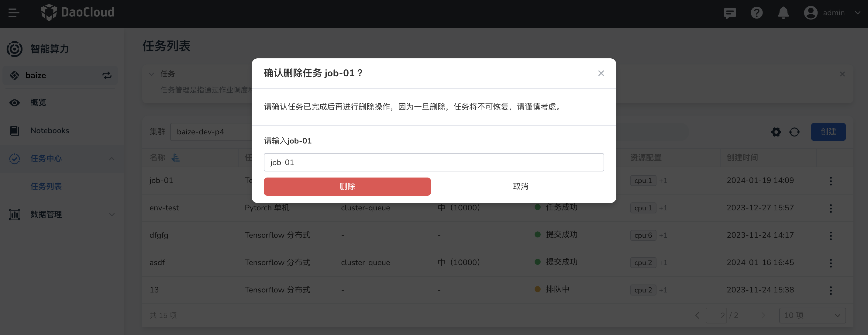Open the DaoCloud hamburger navigation menu
Image resolution: width=868 pixels, height=335 pixels.
click(14, 13)
